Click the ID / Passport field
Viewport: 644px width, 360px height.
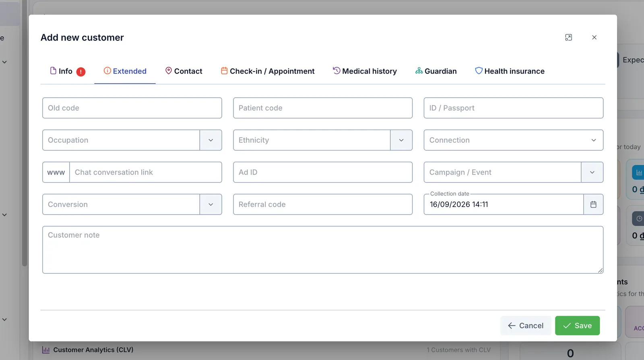coord(514,108)
